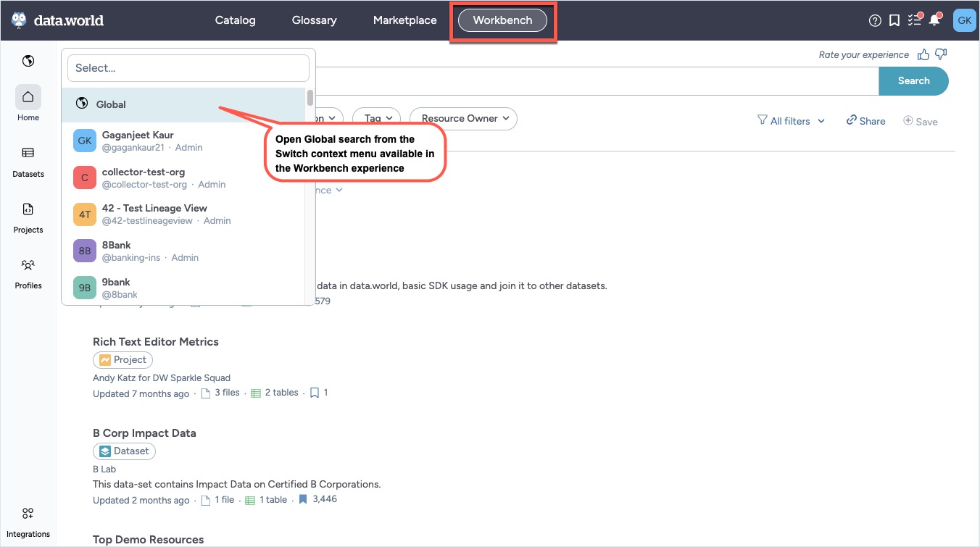Open the help question mark icon
The image size is (980, 547).
point(875,20)
